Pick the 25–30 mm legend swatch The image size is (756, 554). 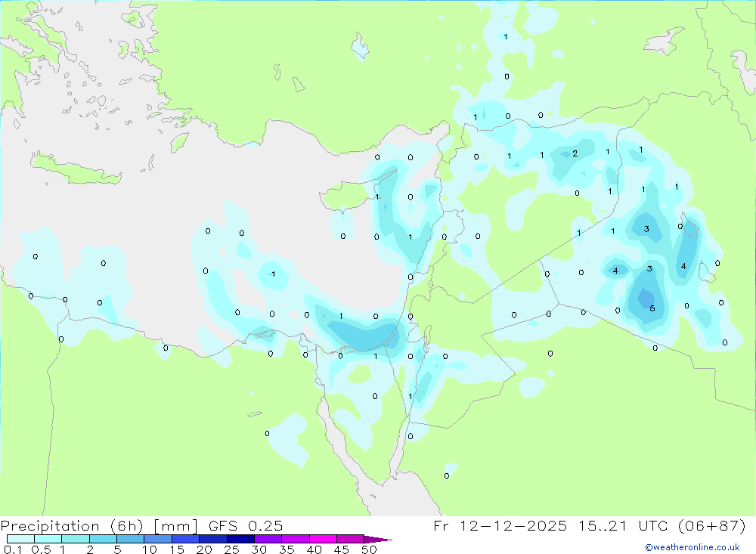[x=240, y=539]
